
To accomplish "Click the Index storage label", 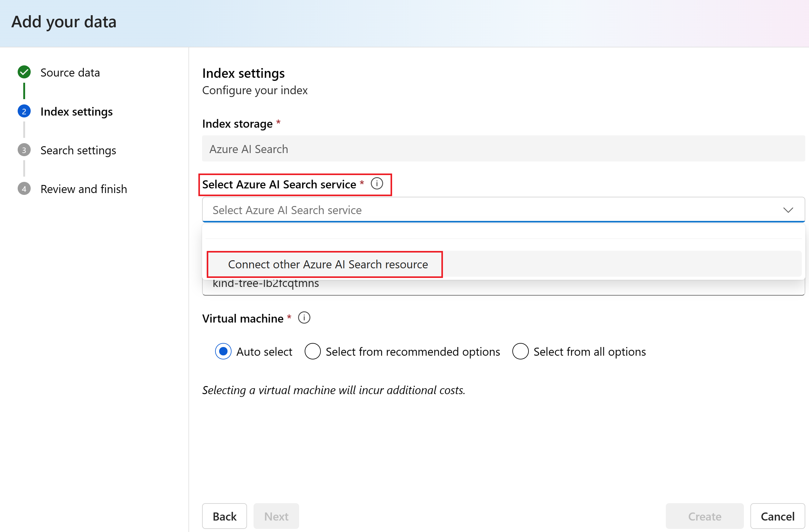I will click(237, 124).
